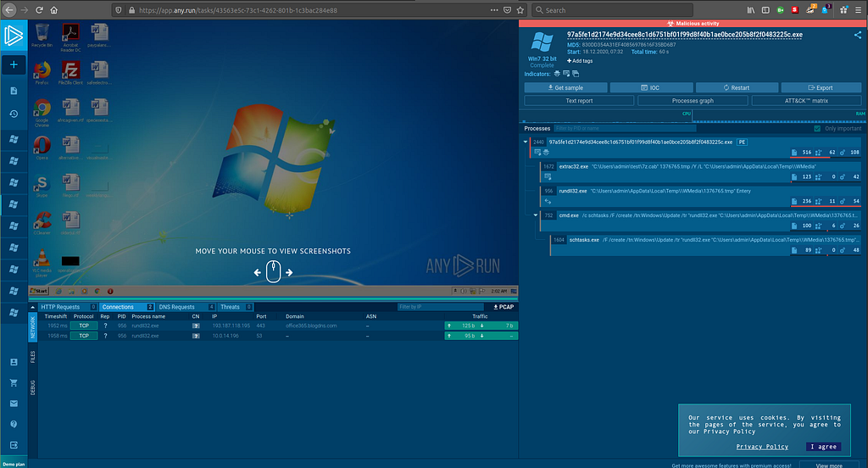Open the task history clock icon
868x468 pixels.
point(14,114)
